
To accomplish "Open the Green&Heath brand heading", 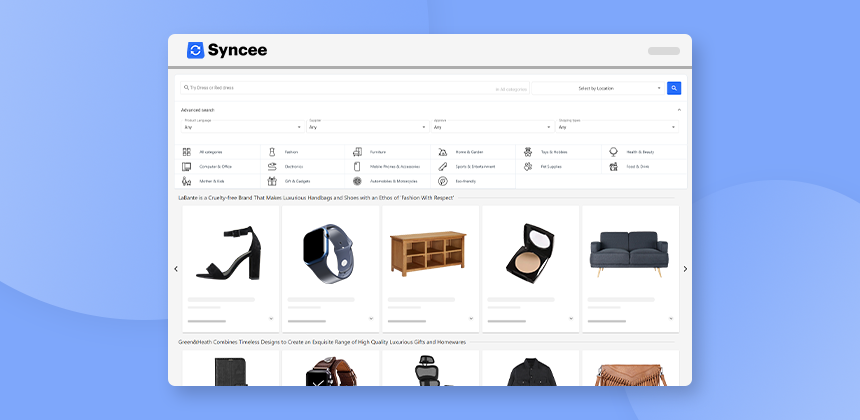I will click(x=322, y=342).
